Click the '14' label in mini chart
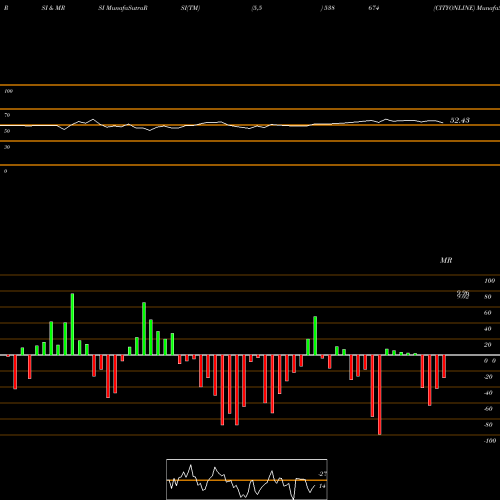 (x=322, y=486)
